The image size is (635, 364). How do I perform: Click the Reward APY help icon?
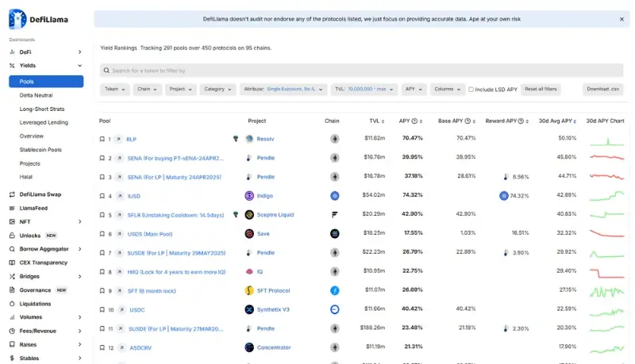point(521,121)
